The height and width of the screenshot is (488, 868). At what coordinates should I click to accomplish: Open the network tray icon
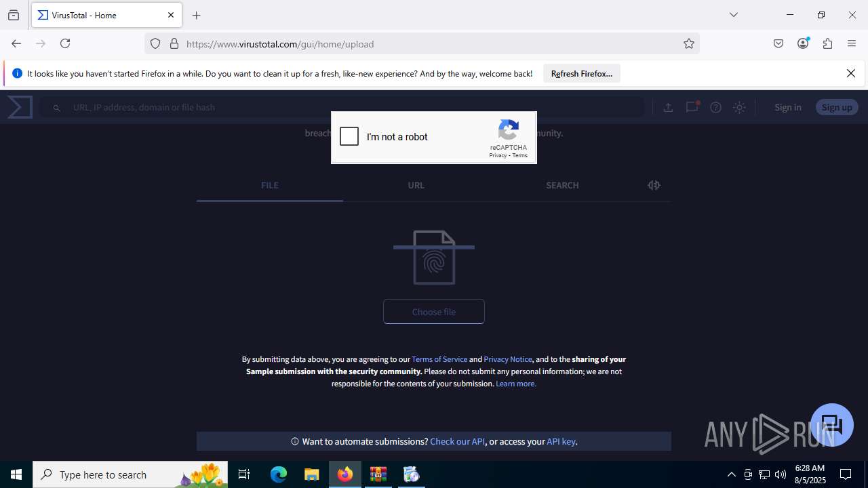(x=764, y=474)
